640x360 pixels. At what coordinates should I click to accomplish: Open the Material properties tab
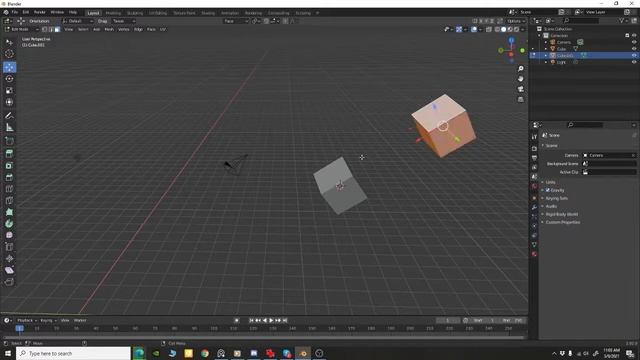pos(534,254)
